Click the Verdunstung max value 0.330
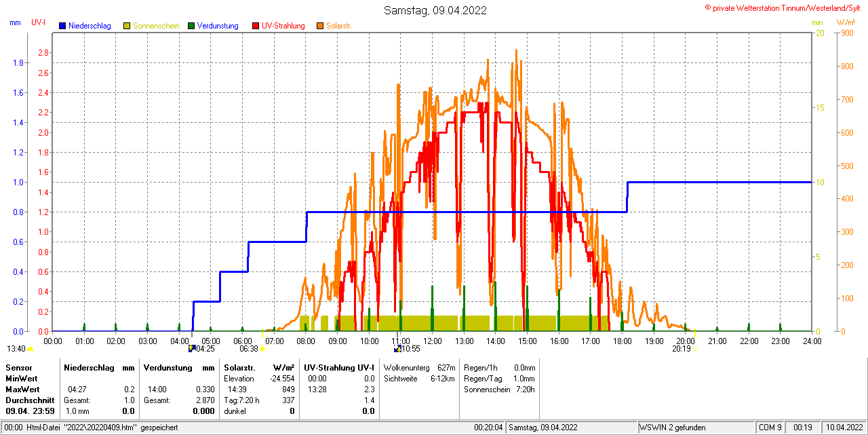Image resolution: width=868 pixels, height=435 pixels. click(205, 390)
